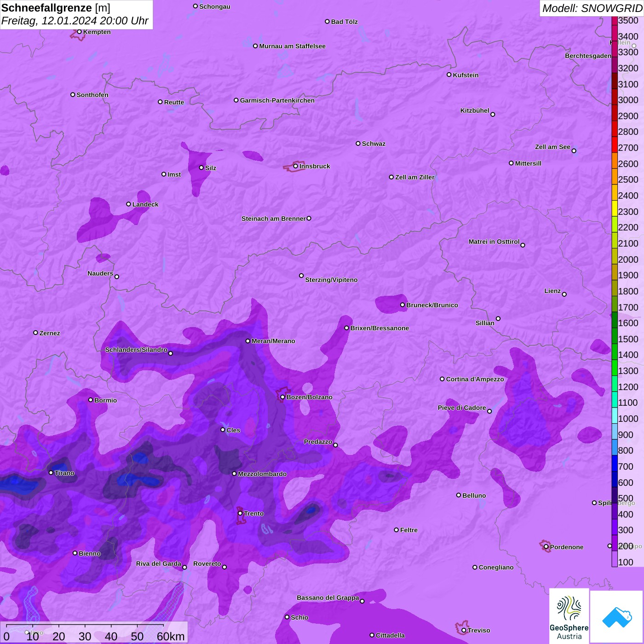The height and width of the screenshot is (644, 644).
Task: Click the Kitzbühel location dot
Action: (x=493, y=114)
